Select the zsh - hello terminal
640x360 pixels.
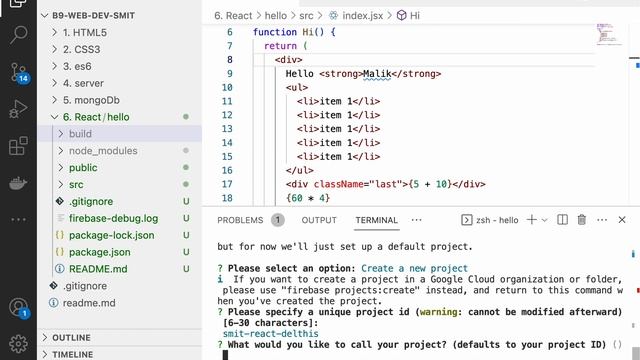[489, 220]
